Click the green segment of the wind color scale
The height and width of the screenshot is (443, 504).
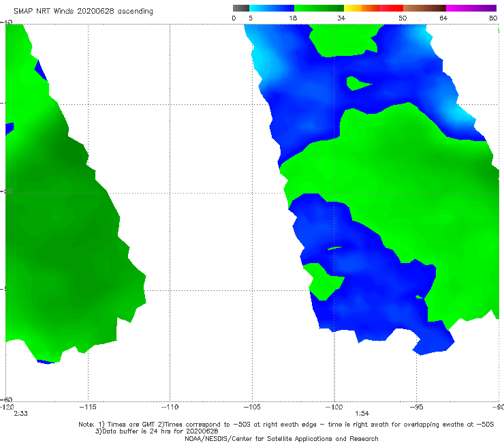coord(319,8)
